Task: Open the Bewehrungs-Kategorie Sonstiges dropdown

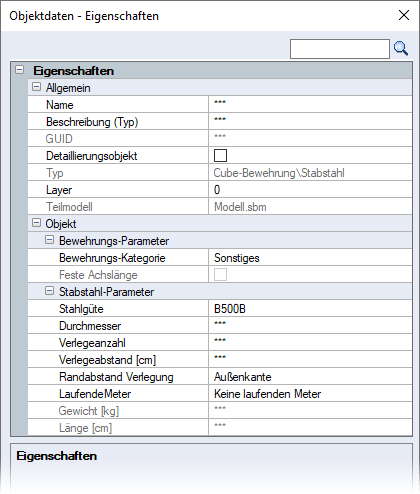Action: click(310, 258)
